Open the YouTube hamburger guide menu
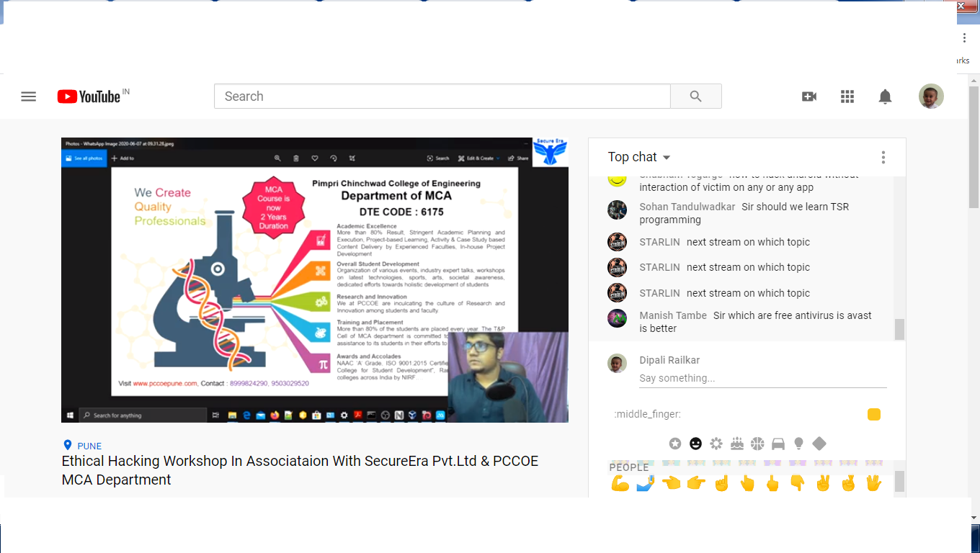Viewport: 980px width, 553px height. (29, 96)
